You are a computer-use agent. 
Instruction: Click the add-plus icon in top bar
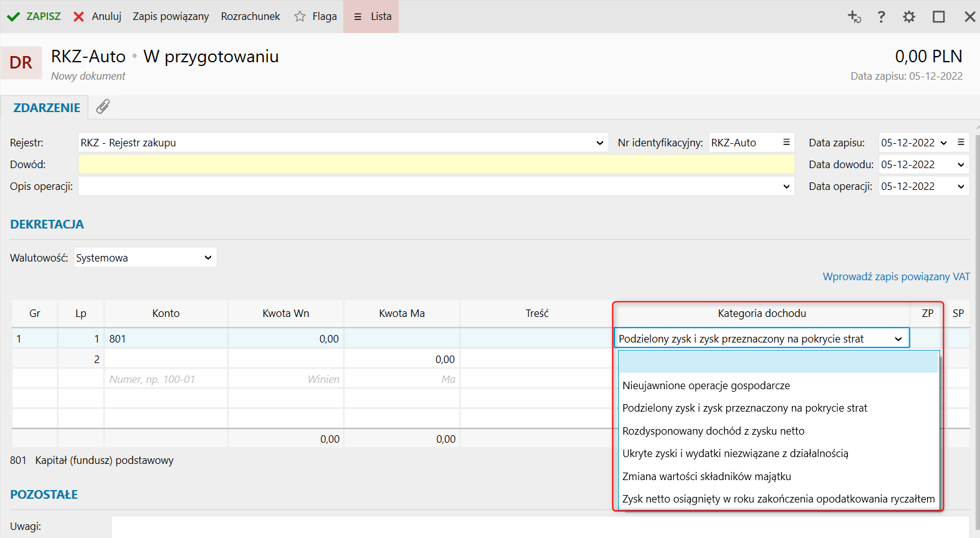[854, 17]
